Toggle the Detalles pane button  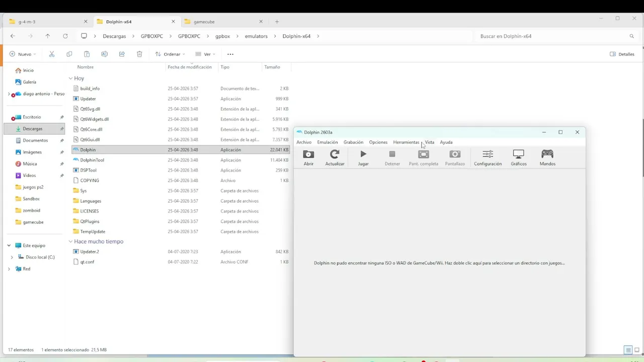tap(622, 54)
